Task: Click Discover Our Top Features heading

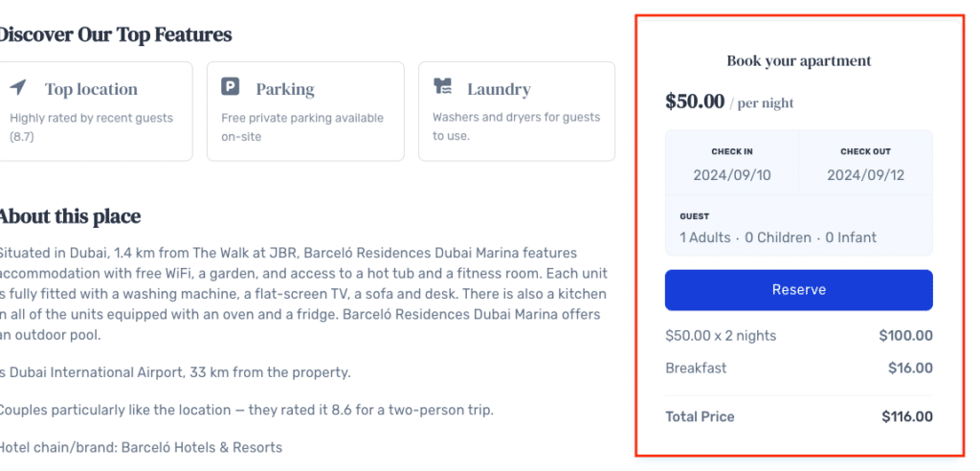Action: [x=114, y=34]
